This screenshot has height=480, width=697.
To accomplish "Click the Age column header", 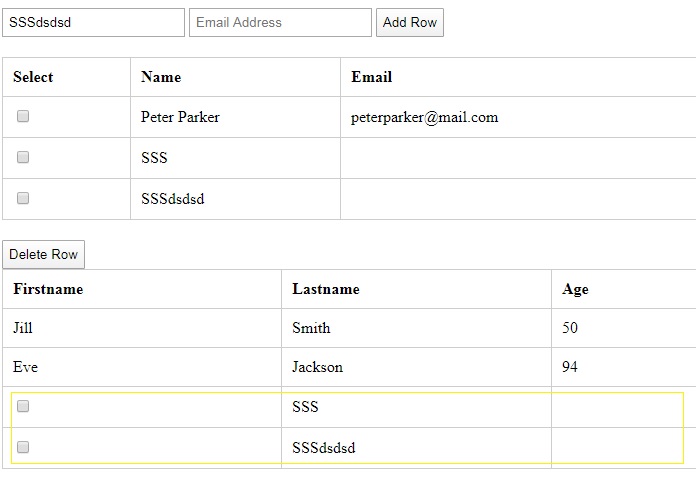I will (624, 289).
